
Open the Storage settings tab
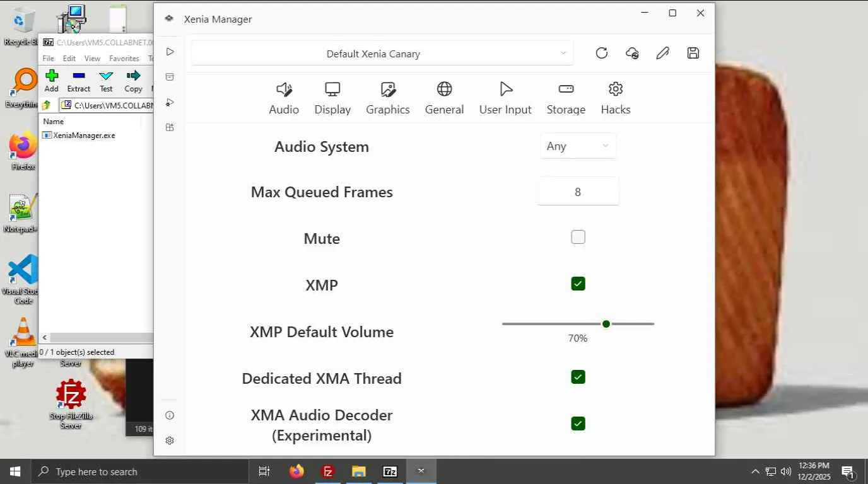[x=566, y=99]
